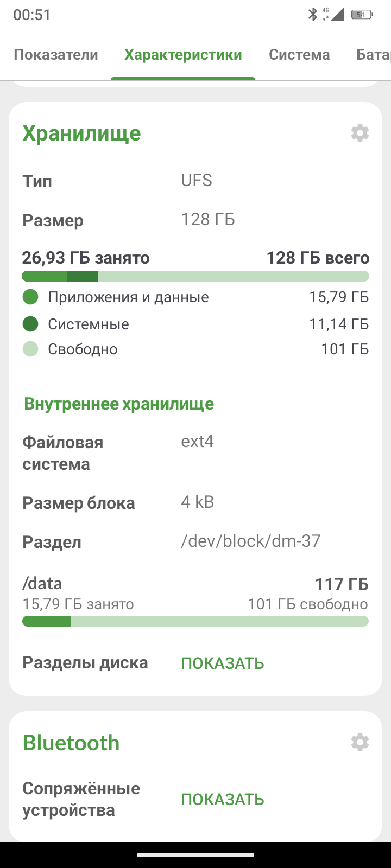Tap the navigation home gesture pill
Viewport: 391px width, 868px height.
coord(195,855)
